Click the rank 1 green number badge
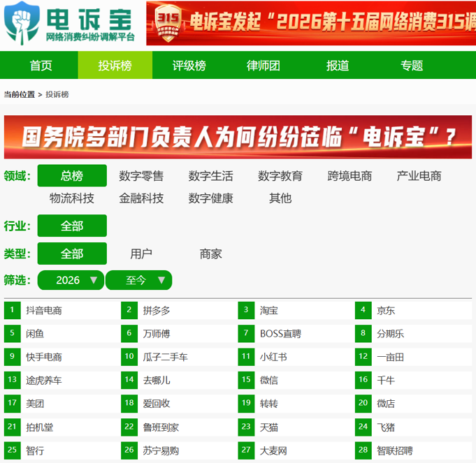The height and width of the screenshot is (463, 476). point(12,310)
